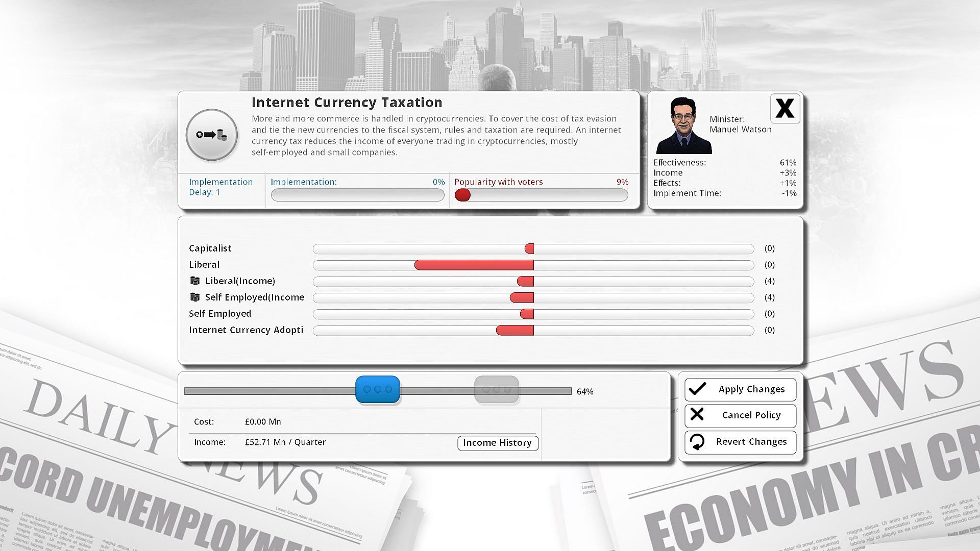Viewport: 980px width, 551px height.
Task: Click the Capitalist effect bar
Action: point(533,248)
